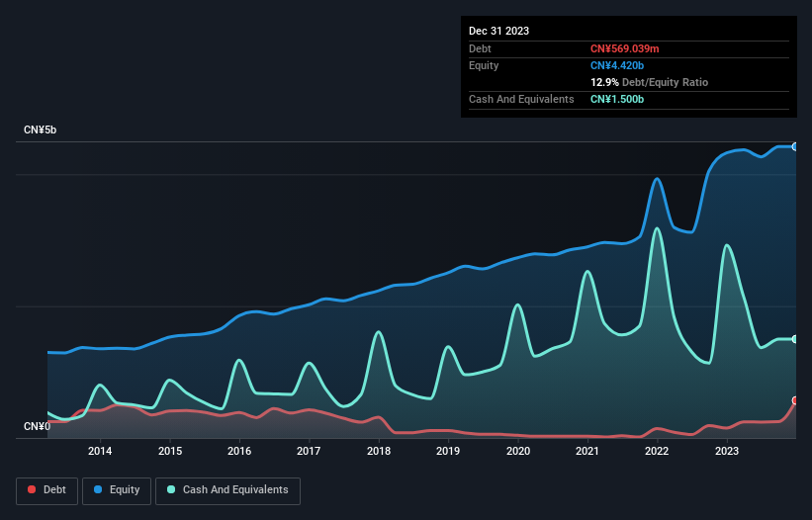Image resolution: width=812 pixels, height=520 pixels.
Task: Toggle the Cash And Equivalents legend button
Action: [227, 490]
